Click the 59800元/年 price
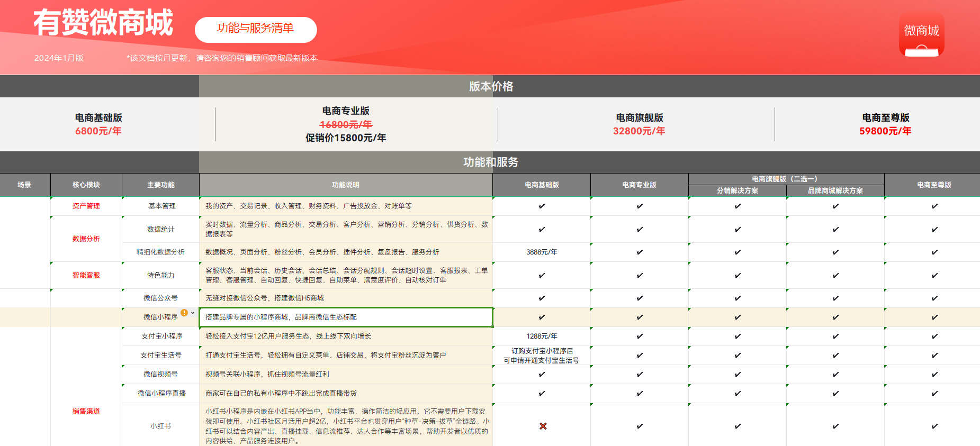Screen dimensions: 980x446 point(885,131)
